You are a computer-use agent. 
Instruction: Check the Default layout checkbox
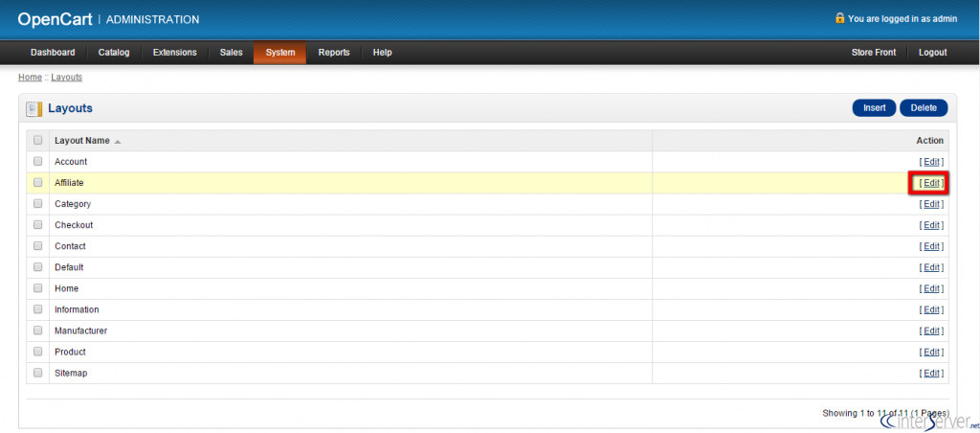point(37,267)
